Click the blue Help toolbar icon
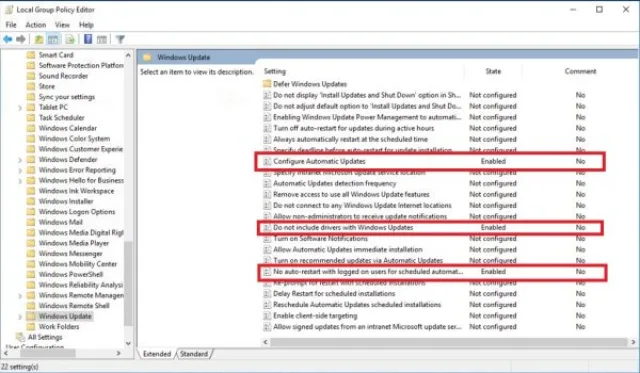 pos(88,39)
